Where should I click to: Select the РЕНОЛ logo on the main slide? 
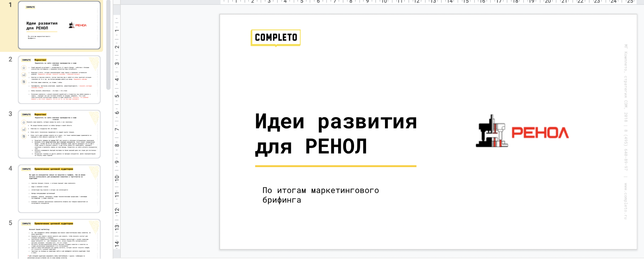click(522, 132)
